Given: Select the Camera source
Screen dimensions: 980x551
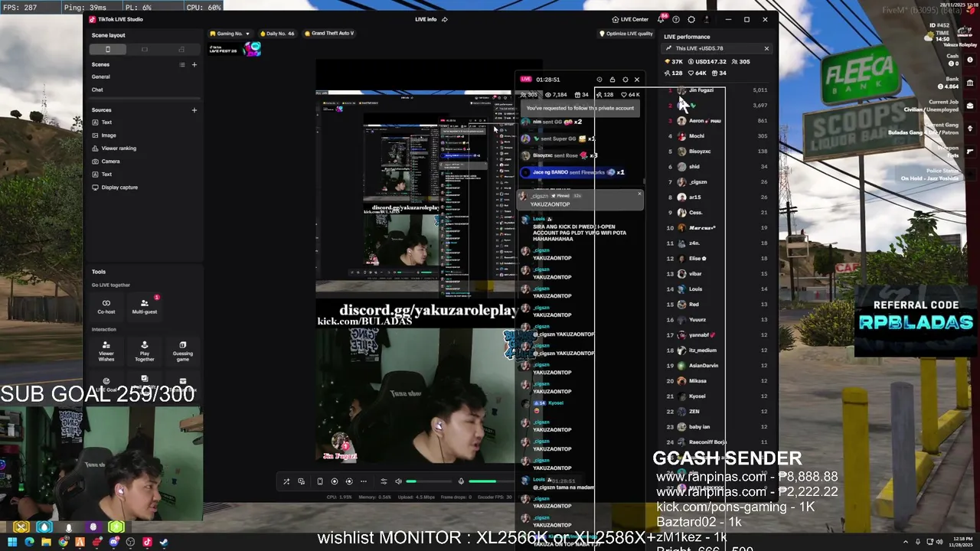Looking at the screenshot, I should click(x=110, y=161).
